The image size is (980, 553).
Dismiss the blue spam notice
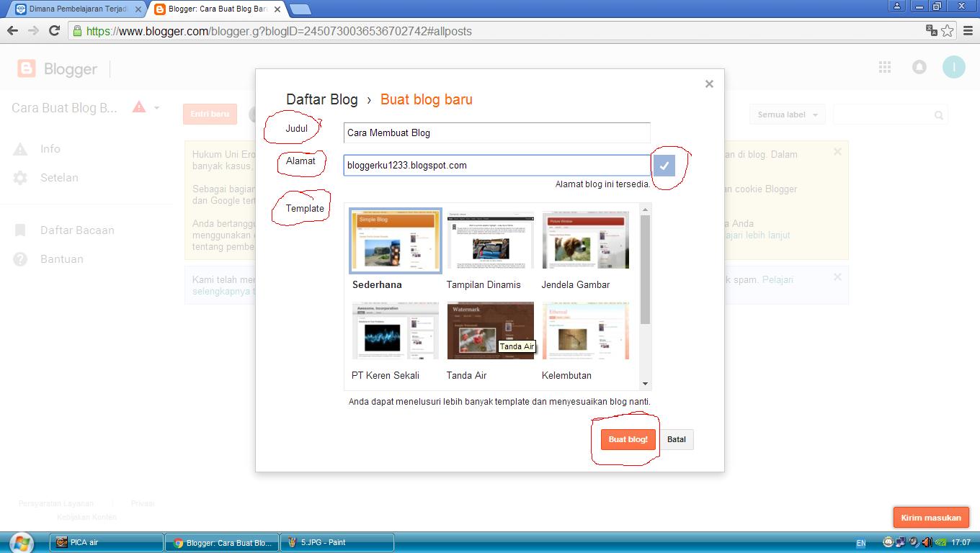837,277
